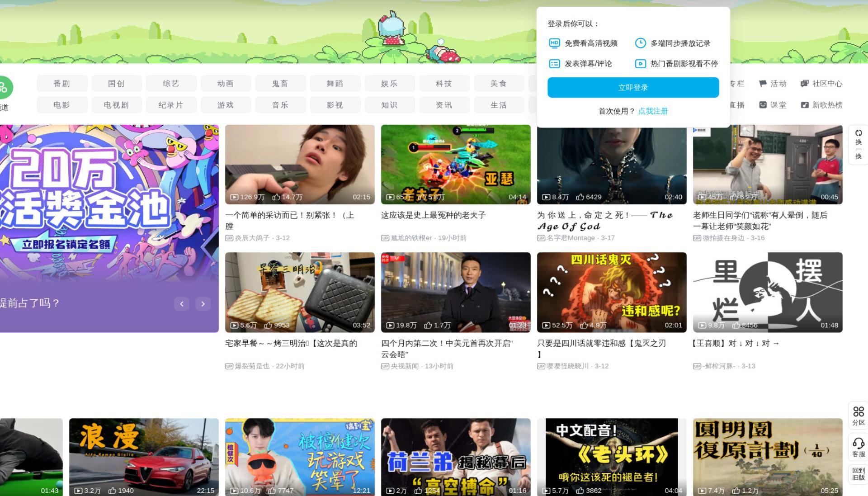Click UP icon next to 名字君Montage
The height and width of the screenshot is (496, 868).
(541, 238)
